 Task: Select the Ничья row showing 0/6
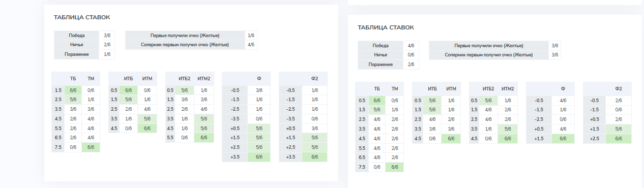point(389,55)
